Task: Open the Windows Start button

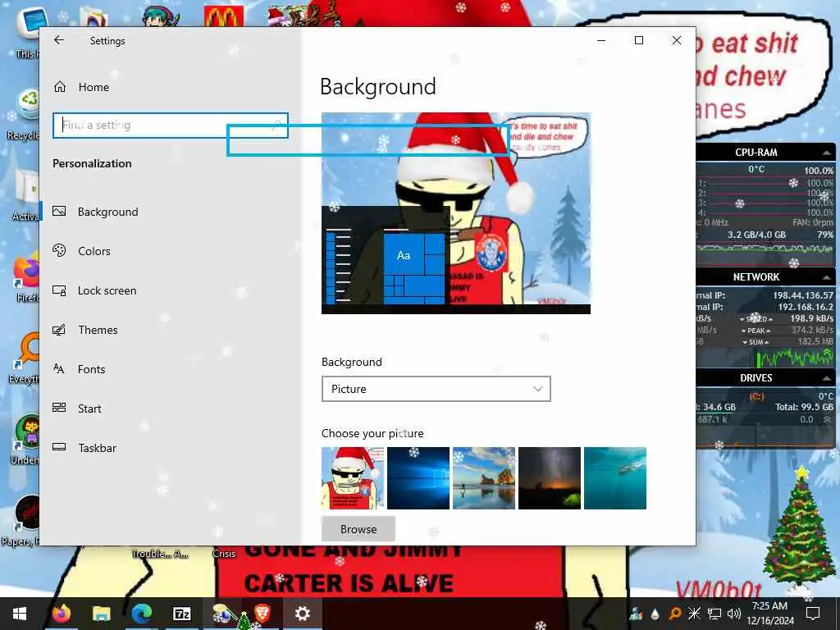Action: tap(20, 614)
